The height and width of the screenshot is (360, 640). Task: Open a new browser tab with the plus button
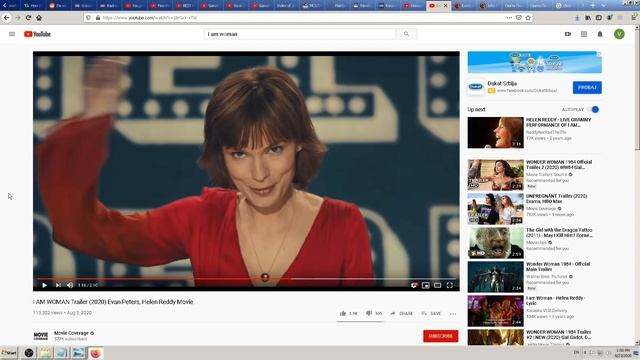593,5
